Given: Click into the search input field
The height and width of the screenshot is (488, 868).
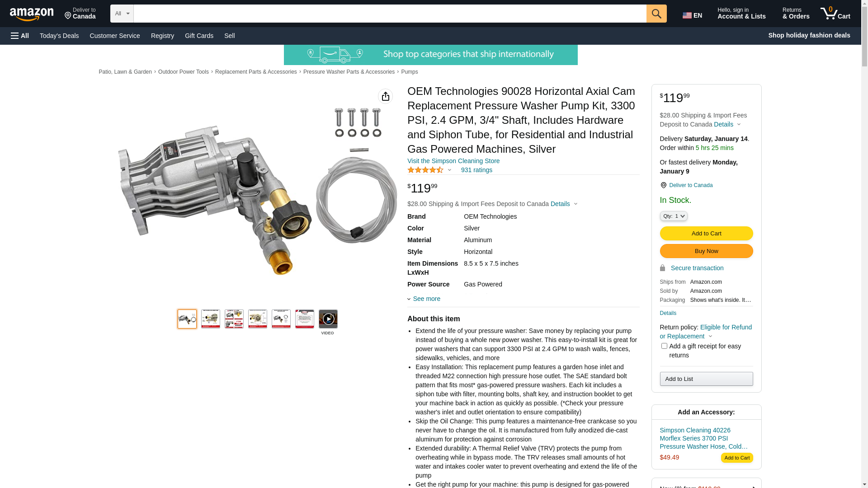Looking at the screenshot, I should tap(390, 14).
